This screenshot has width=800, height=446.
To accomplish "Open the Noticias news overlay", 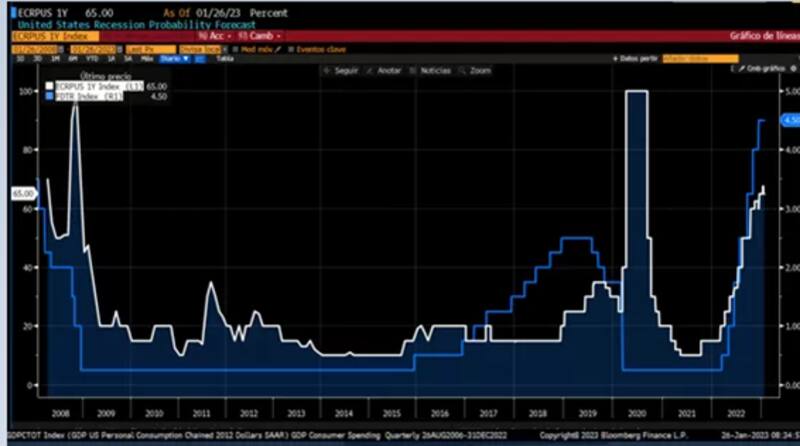I will pyautogui.click(x=432, y=71).
